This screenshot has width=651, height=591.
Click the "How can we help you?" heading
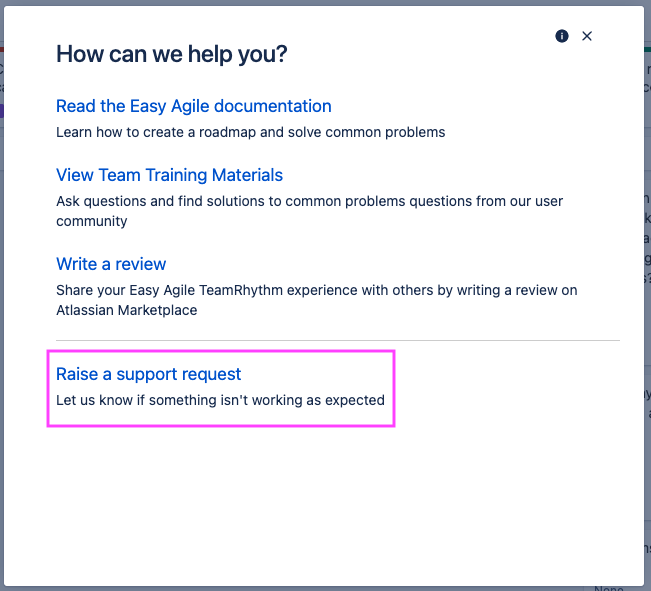point(171,54)
